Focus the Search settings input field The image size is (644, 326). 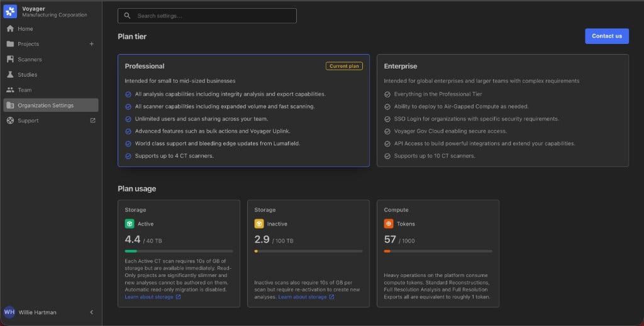[207, 16]
